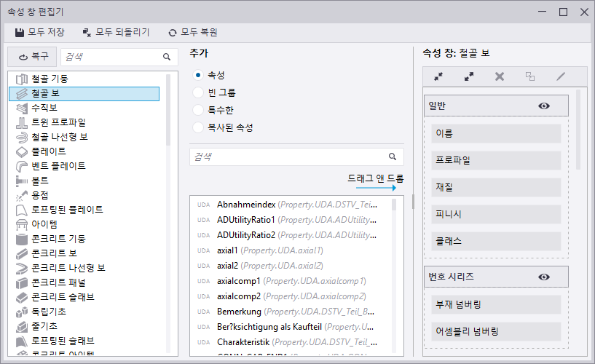The image size is (595, 364).
Task: Pick the 트윈 프로파일 icon entry
Action: [22, 122]
